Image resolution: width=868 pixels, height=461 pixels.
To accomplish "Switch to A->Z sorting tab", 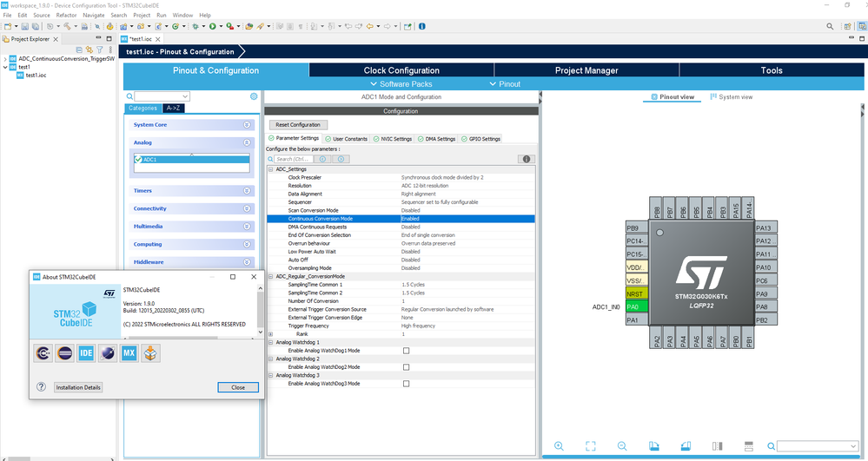I will pos(173,108).
